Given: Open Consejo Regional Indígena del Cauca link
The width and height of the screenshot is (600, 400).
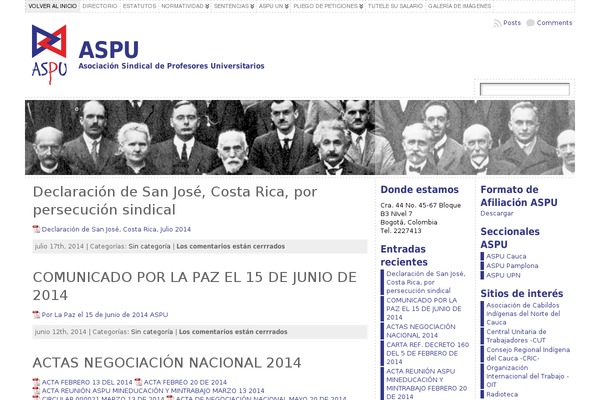Looking at the screenshot, I should coord(528,354).
